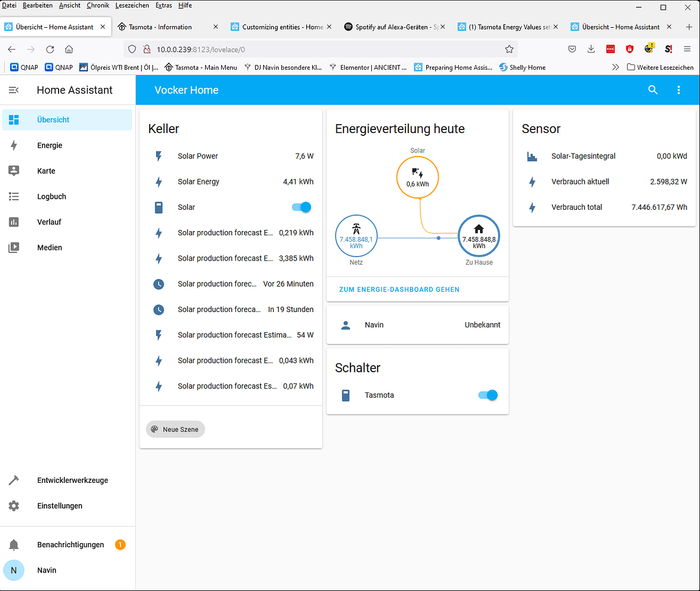Screen dimensions: 700x591
Task: Open the Datei menu
Action: point(9,5)
